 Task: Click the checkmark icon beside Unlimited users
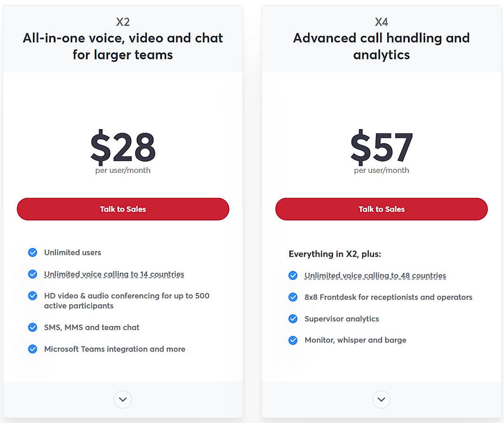point(33,252)
